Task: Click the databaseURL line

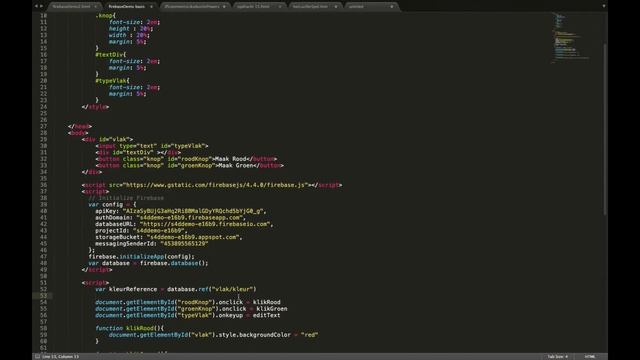Action: coord(184,224)
